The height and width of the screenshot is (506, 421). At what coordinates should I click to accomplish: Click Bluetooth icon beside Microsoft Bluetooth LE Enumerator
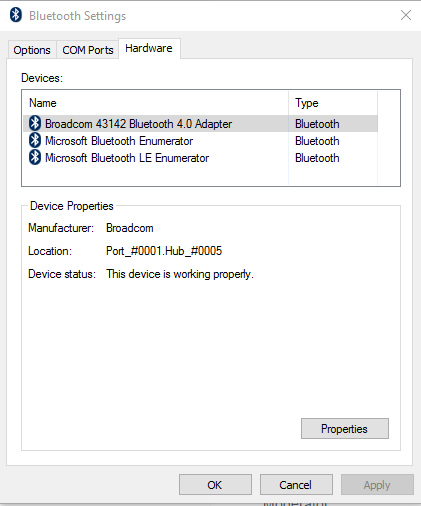coord(35,157)
